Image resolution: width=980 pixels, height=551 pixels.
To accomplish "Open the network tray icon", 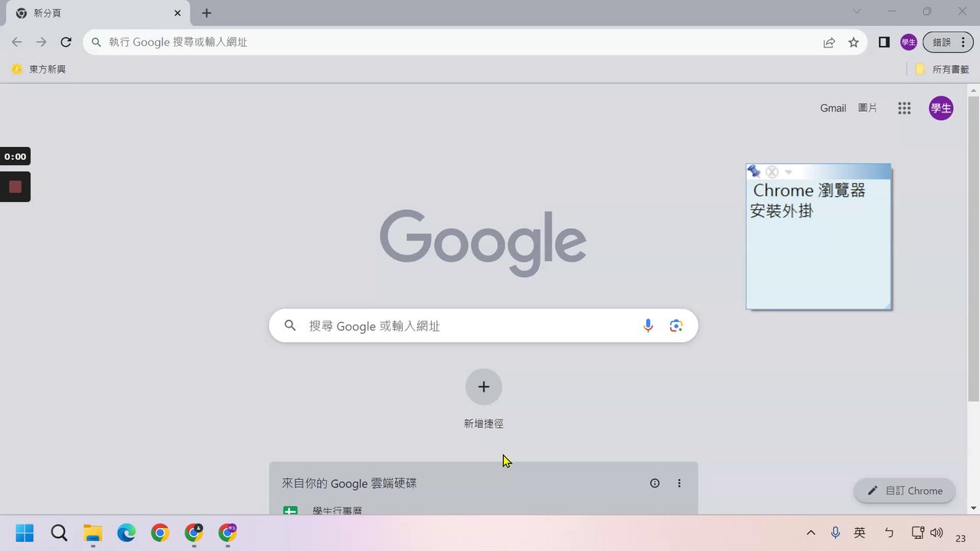I will point(918,533).
